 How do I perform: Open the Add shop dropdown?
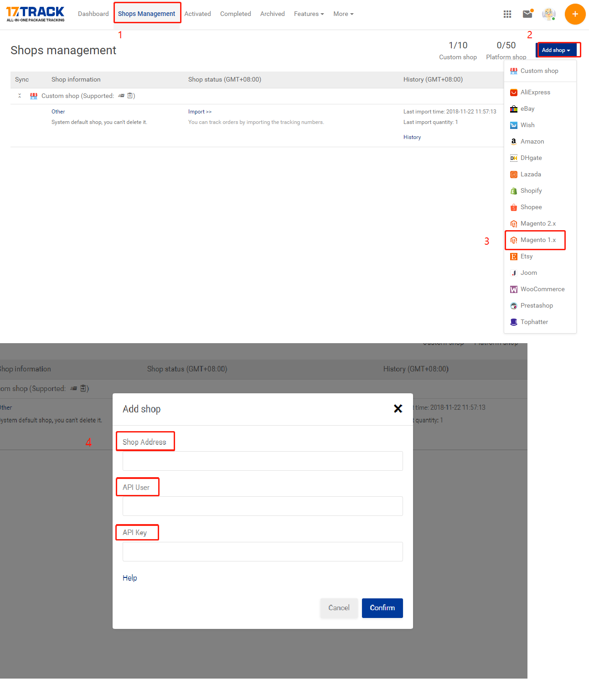(556, 50)
